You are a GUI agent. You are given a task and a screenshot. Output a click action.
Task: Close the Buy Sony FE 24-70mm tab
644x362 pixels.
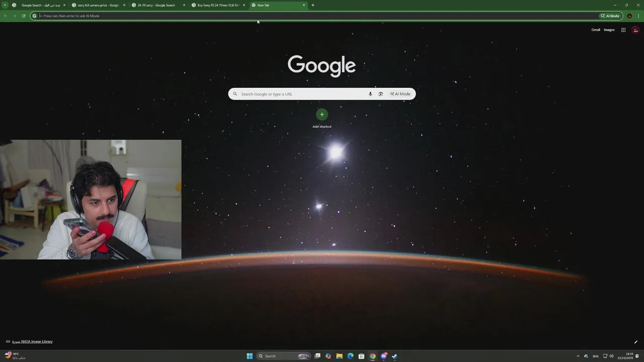pyautogui.click(x=244, y=5)
